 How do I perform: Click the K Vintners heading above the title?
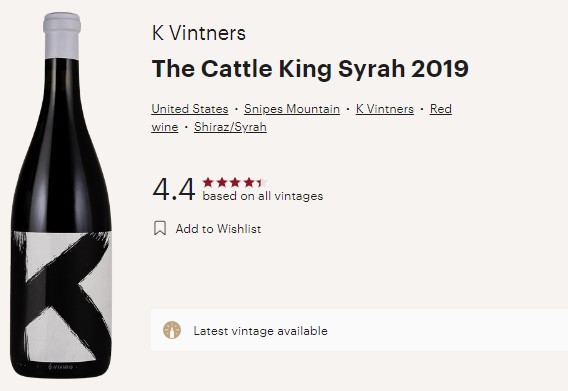199,33
